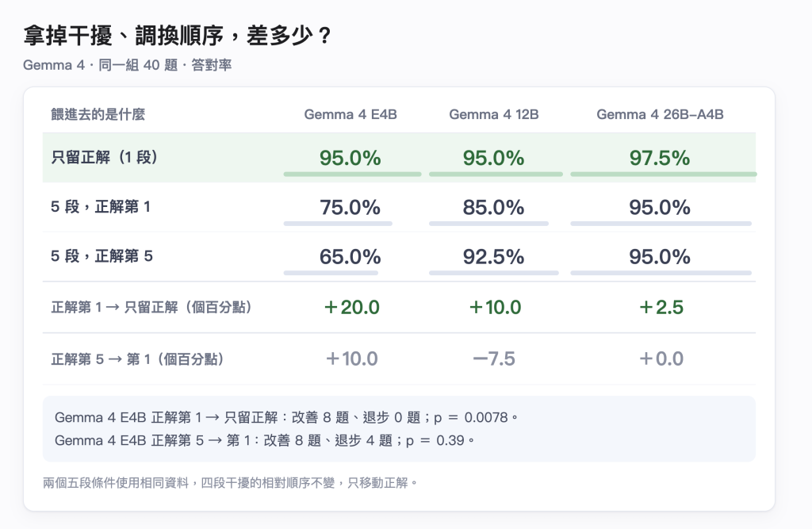The height and width of the screenshot is (529, 812).
Task: Click row label 5 段，正解第 5
Action: tap(101, 256)
